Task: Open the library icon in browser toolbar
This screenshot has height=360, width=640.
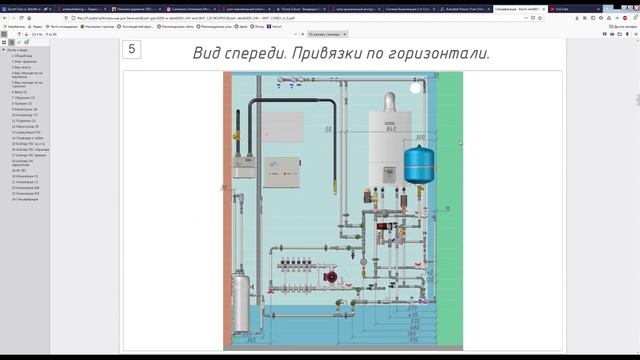Action: tap(585, 18)
